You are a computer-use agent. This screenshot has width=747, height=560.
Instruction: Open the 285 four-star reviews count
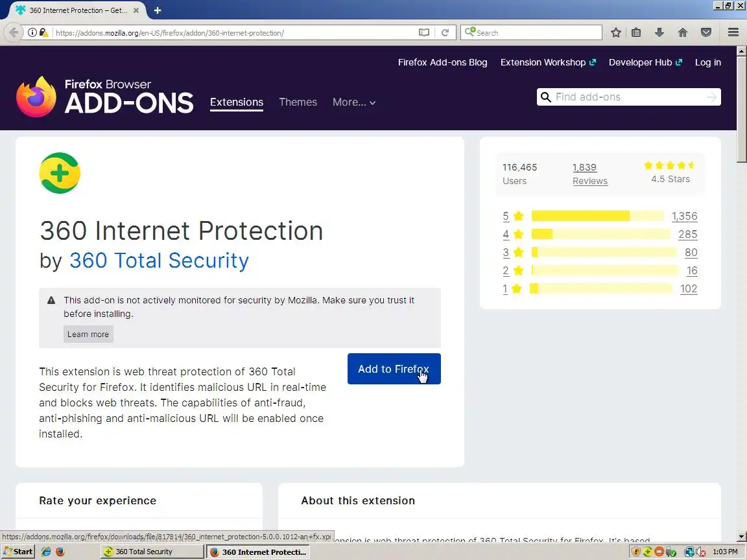pos(688,234)
